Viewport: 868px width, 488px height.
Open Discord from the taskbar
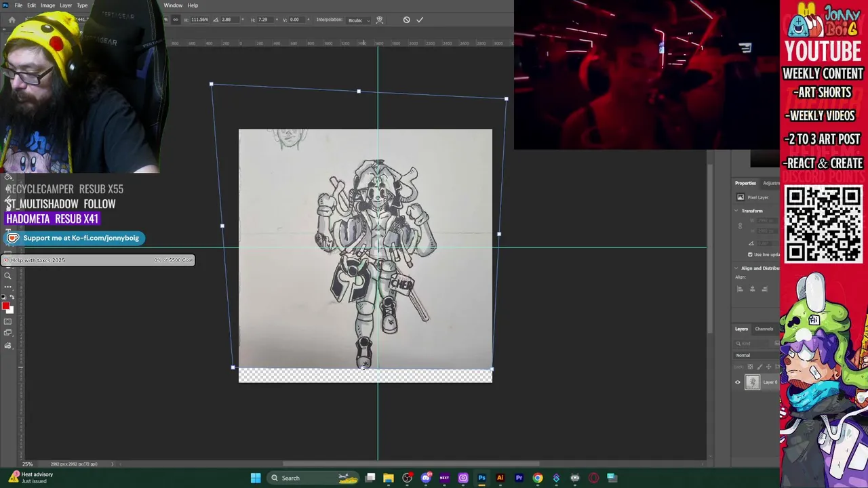(426, 478)
